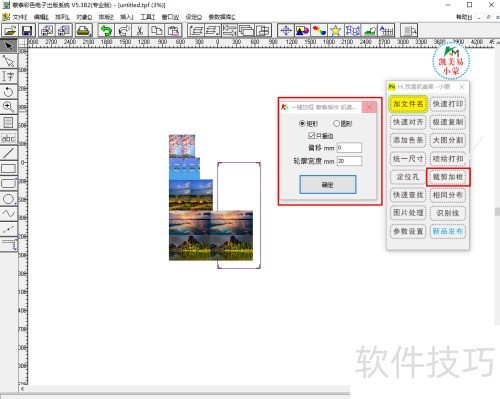The height and width of the screenshot is (399, 500).
Task: Click the 极速复制 plugin button
Action: tap(448, 122)
